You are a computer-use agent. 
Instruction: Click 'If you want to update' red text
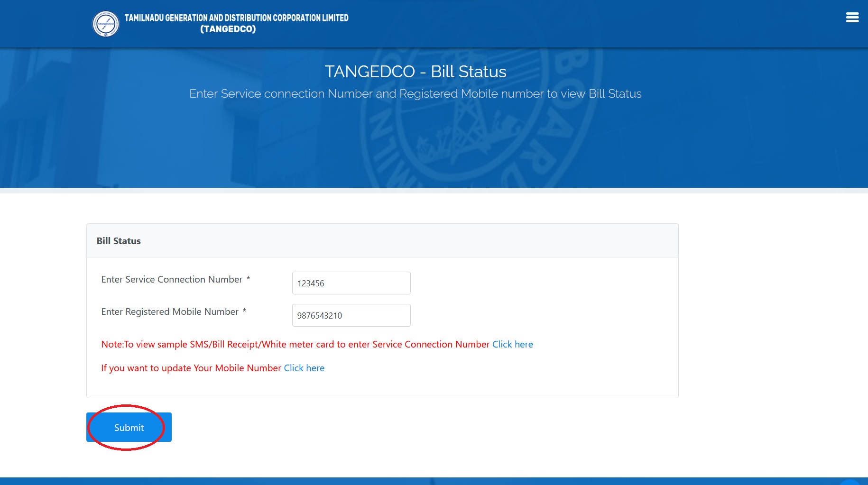click(191, 368)
